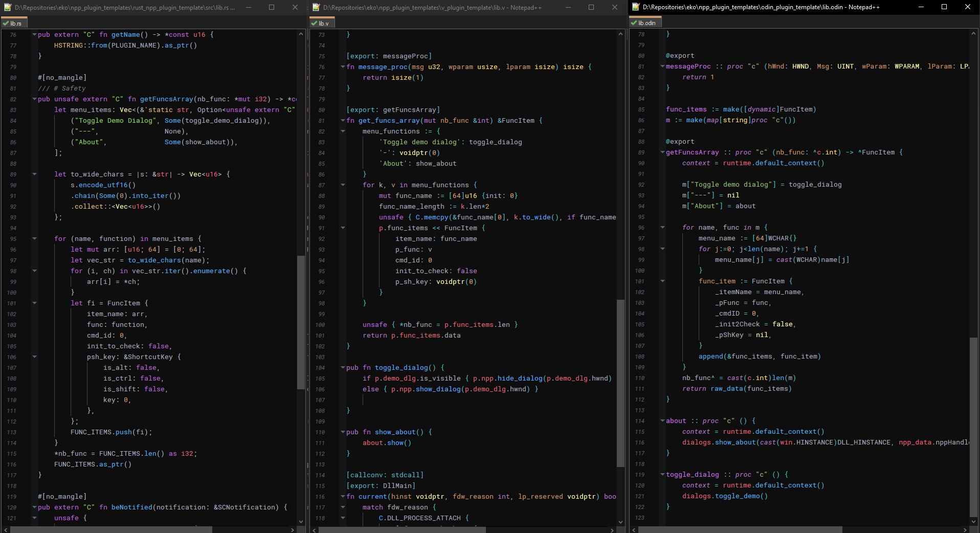980x533 pixels.
Task: Collapse the ShortcutKey fold at line 106 in lib.rs
Action: click(34, 357)
